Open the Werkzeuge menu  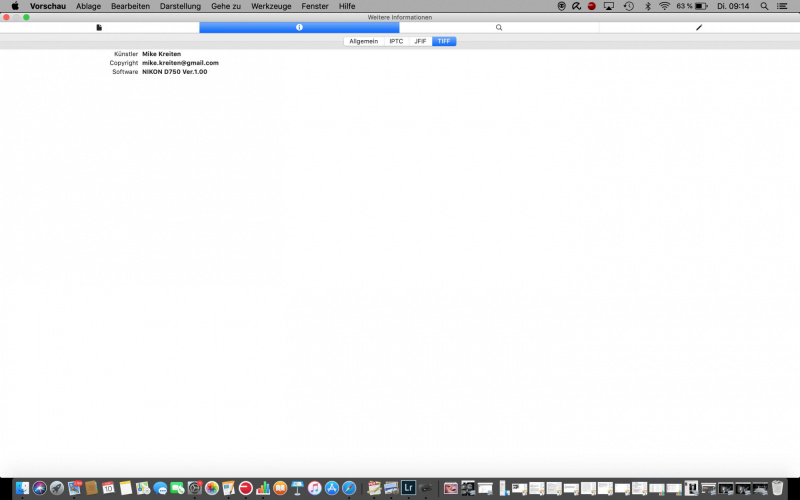(x=271, y=6)
